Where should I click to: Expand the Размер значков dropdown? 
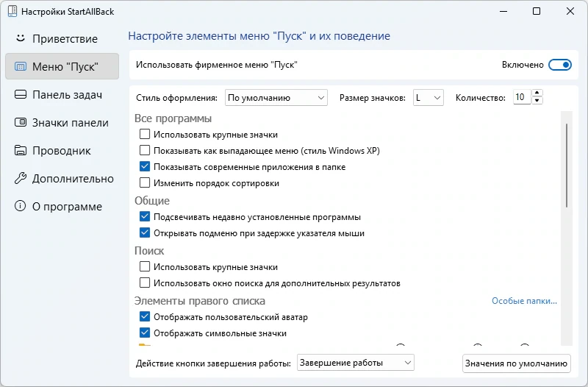tap(429, 98)
